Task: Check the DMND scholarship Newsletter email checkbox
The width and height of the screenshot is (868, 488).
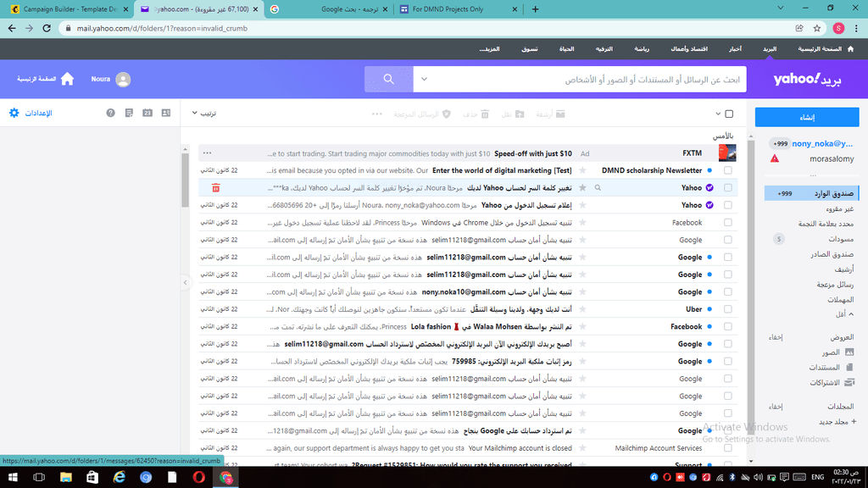Action: 728,170
